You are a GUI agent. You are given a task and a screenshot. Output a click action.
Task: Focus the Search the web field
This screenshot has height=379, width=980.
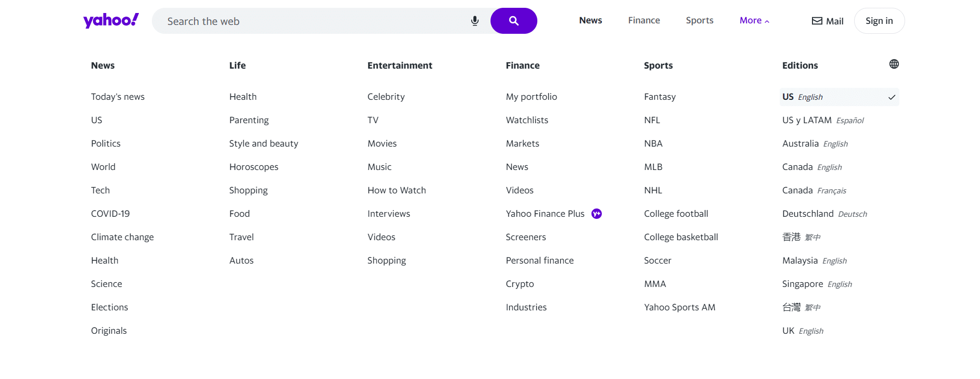click(x=312, y=21)
